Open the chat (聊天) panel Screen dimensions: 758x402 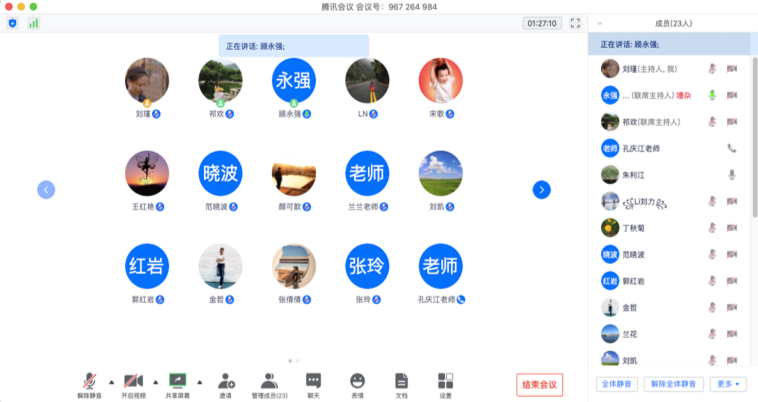pyautogui.click(x=313, y=381)
